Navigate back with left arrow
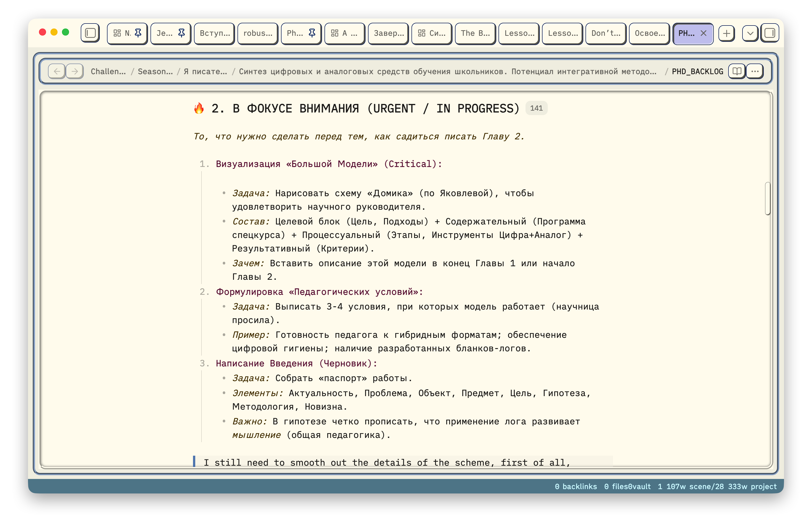The width and height of the screenshot is (812, 531). click(57, 71)
